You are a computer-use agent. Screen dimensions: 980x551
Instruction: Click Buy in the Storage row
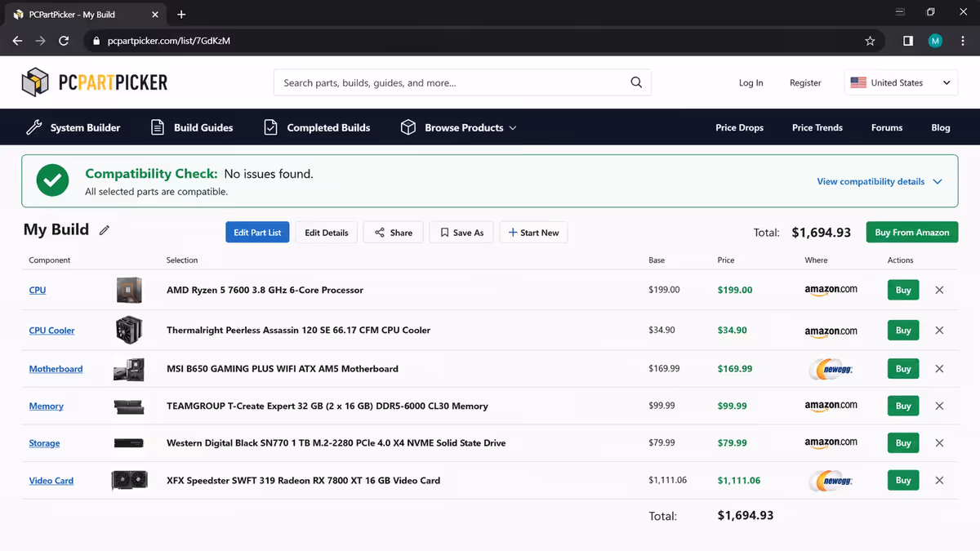point(903,443)
